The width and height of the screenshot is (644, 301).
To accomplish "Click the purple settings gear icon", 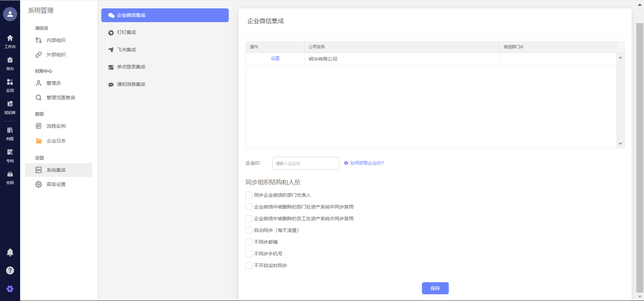I will [10, 289].
